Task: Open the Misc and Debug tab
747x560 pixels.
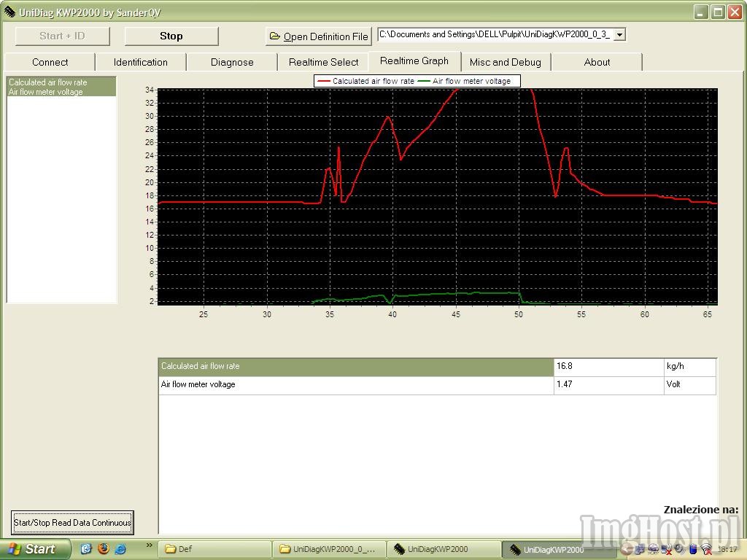Action: click(x=506, y=62)
